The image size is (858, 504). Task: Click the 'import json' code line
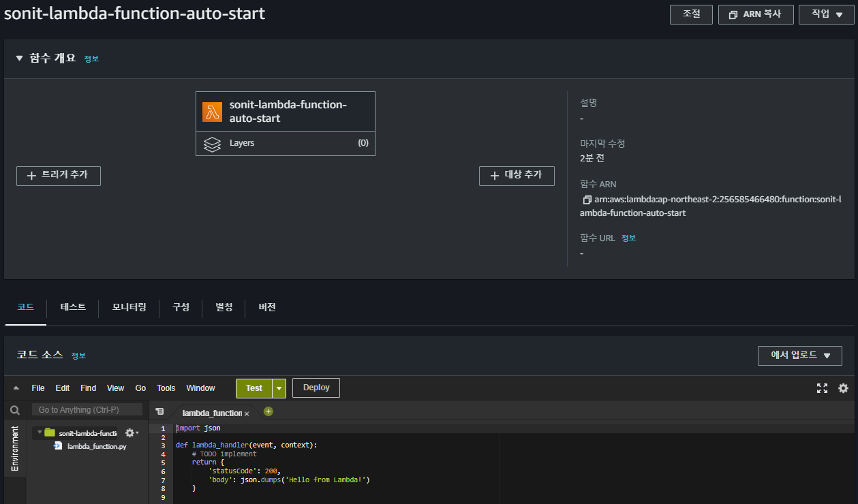click(x=198, y=428)
